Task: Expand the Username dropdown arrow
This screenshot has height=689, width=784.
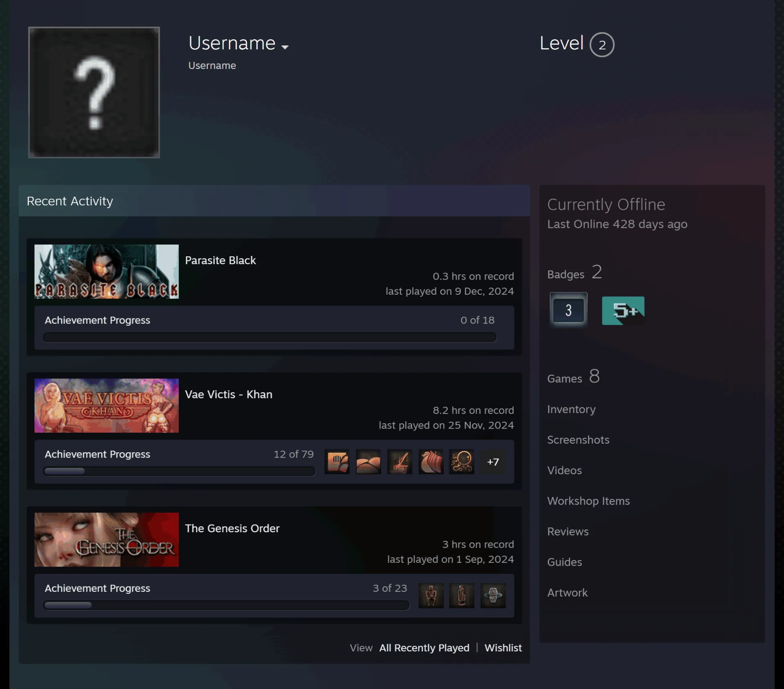Action: [x=285, y=47]
